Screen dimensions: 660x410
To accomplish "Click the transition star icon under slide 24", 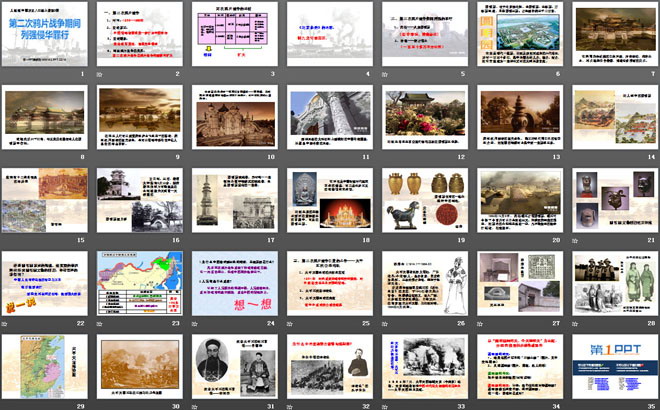I will pos(195,324).
